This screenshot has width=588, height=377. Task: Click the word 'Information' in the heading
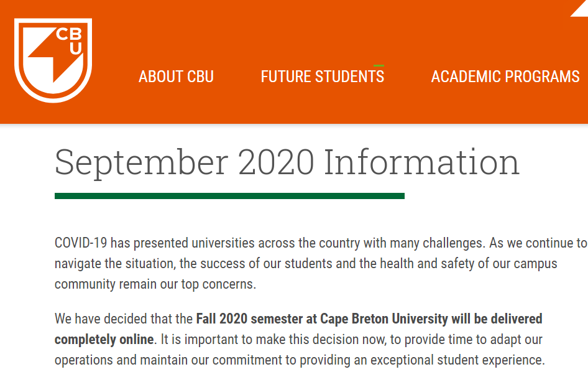pos(421,162)
